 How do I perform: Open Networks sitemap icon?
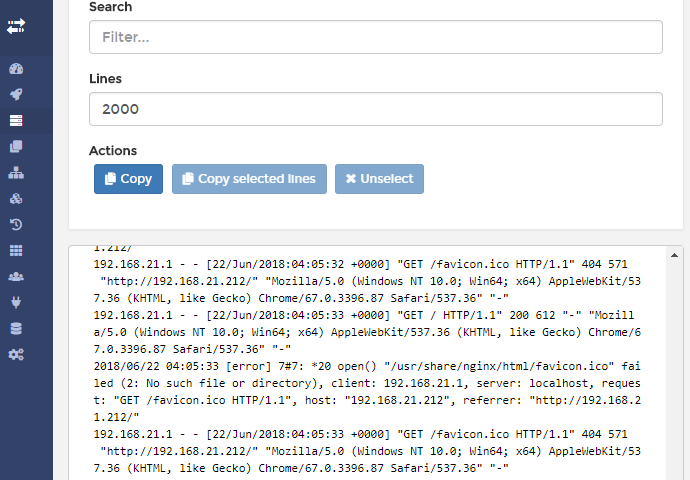click(x=16, y=173)
